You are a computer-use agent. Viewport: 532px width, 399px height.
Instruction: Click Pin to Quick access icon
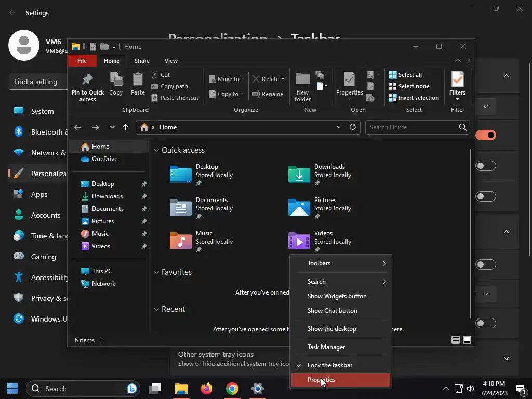click(x=87, y=79)
